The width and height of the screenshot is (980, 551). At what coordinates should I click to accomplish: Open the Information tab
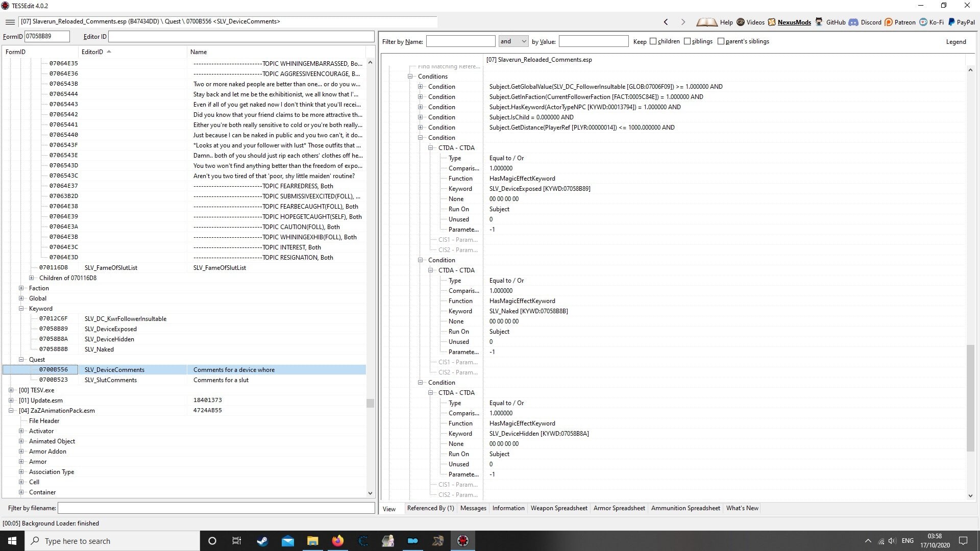pyautogui.click(x=508, y=508)
